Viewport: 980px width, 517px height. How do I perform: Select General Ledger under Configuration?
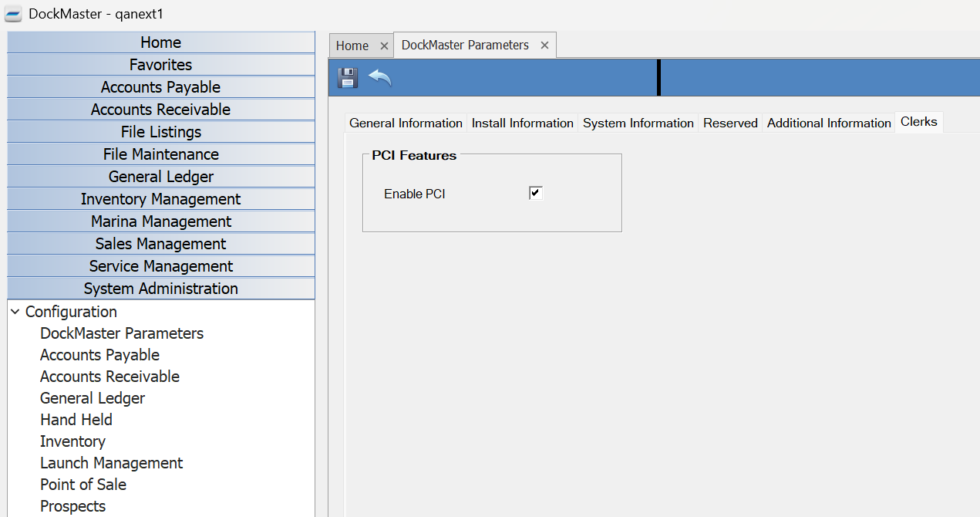pyautogui.click(x=93, y=398)
